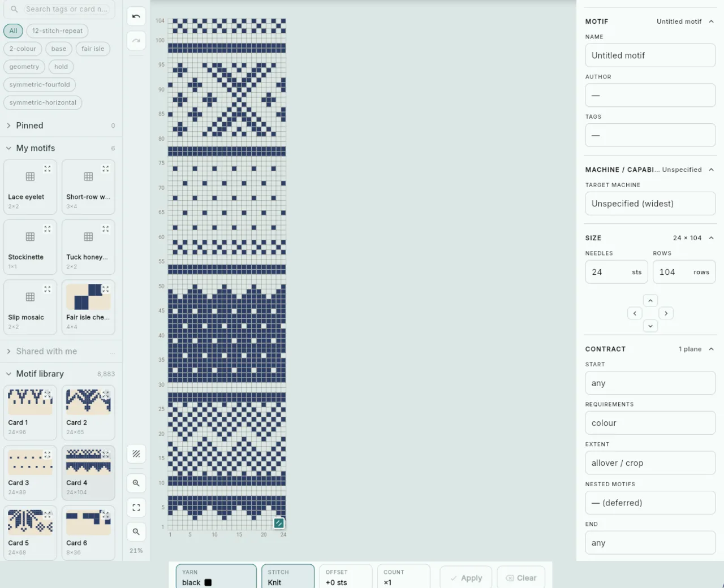Click the COUNT ×1 field

[x=404, y=577]
